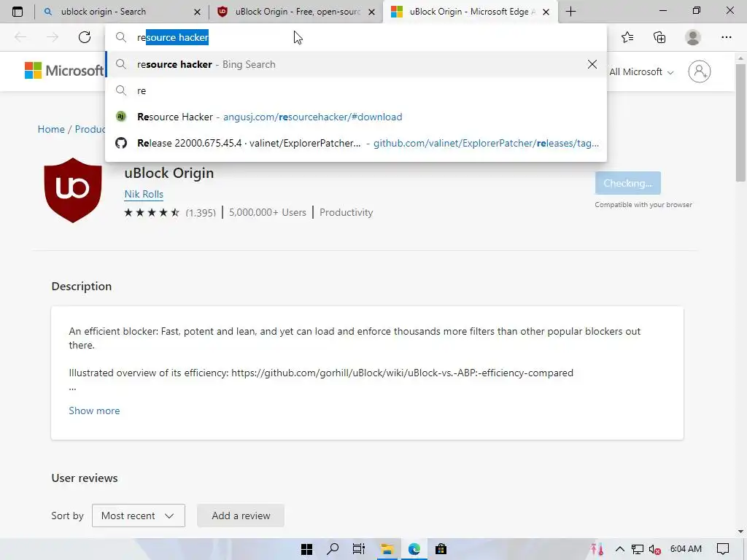Expand description with Show more

click(x=94, y=411)
